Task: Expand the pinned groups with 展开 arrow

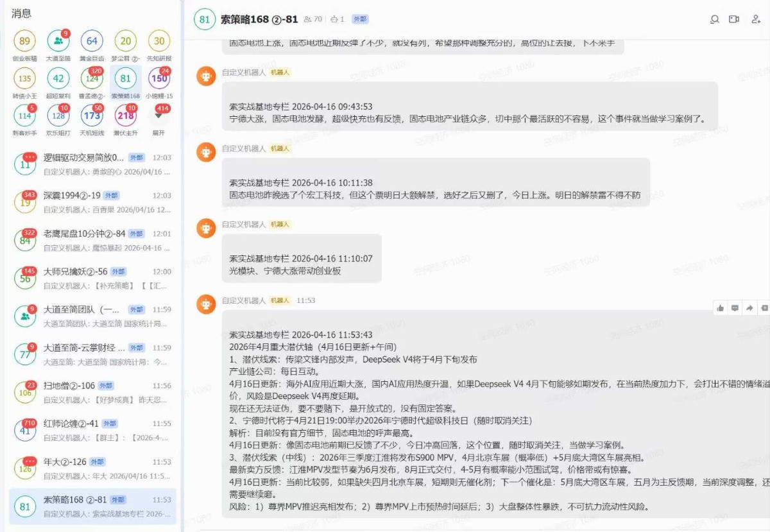Action: point(158,116)
